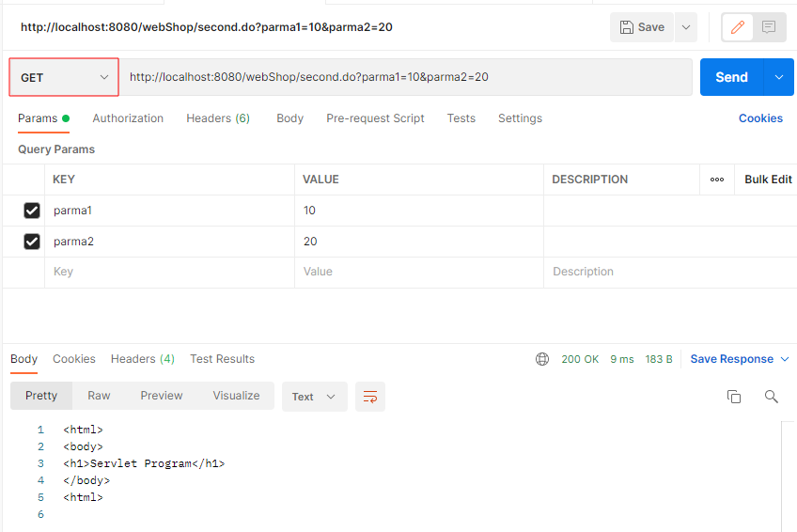
Task: Switch to the Params tab
Action: (43, 118)
